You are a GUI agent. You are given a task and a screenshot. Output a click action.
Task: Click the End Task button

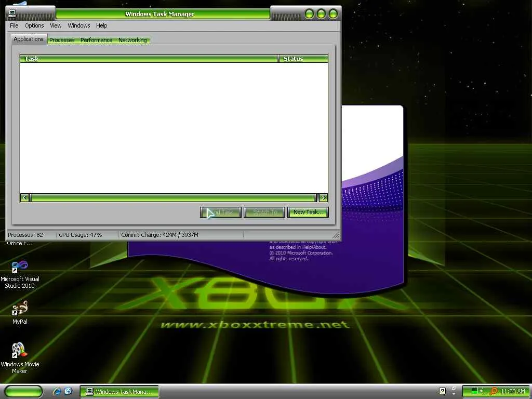(221, 212)
